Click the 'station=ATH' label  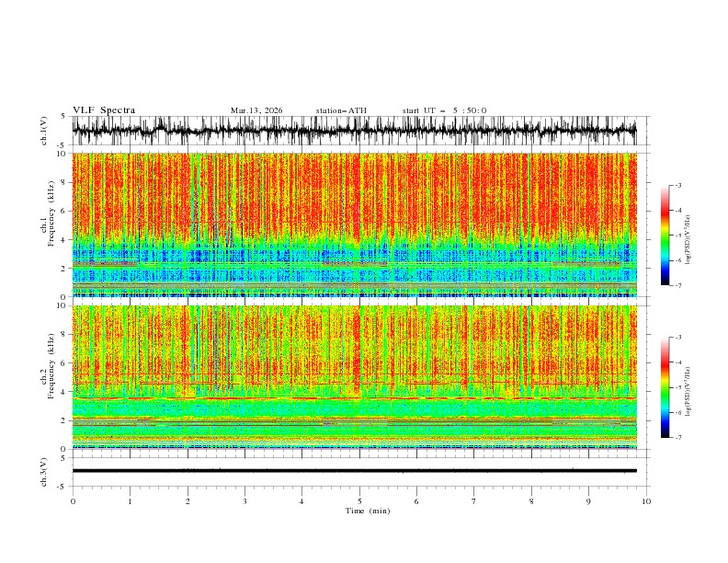click(341, 110)
